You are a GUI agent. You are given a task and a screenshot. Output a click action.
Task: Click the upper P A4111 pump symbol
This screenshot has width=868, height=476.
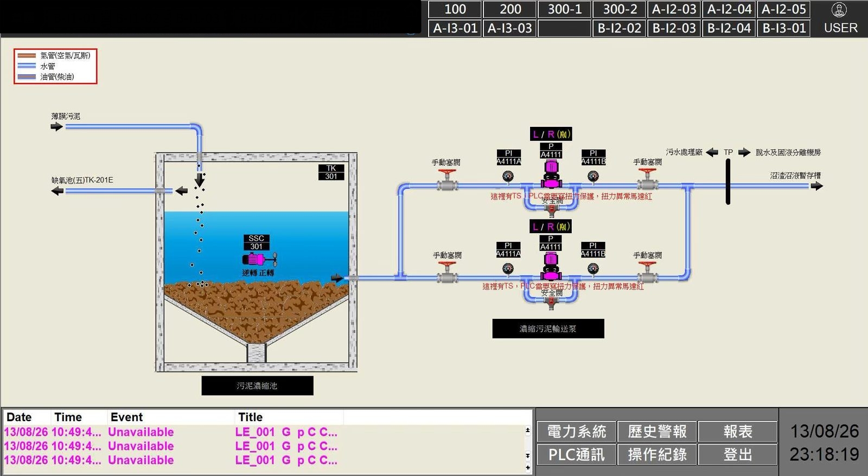551,173
